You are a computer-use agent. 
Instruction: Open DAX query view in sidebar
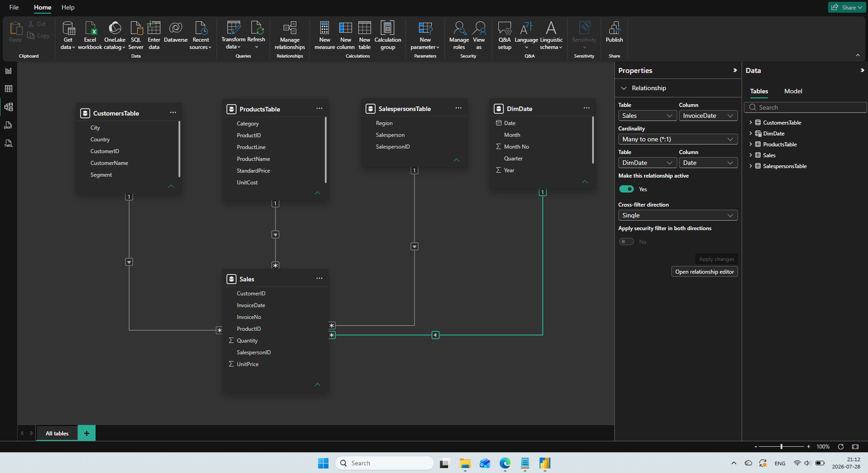pos(9,125)
